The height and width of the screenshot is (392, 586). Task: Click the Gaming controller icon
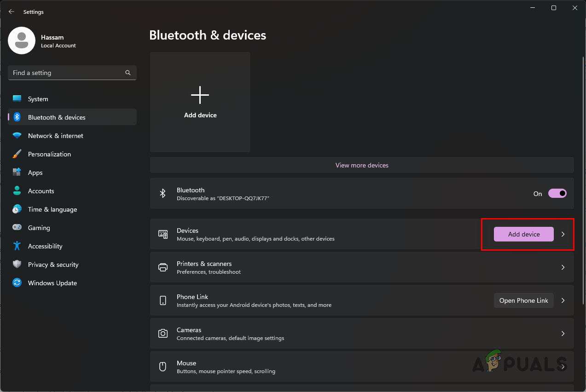coord(17,228)
